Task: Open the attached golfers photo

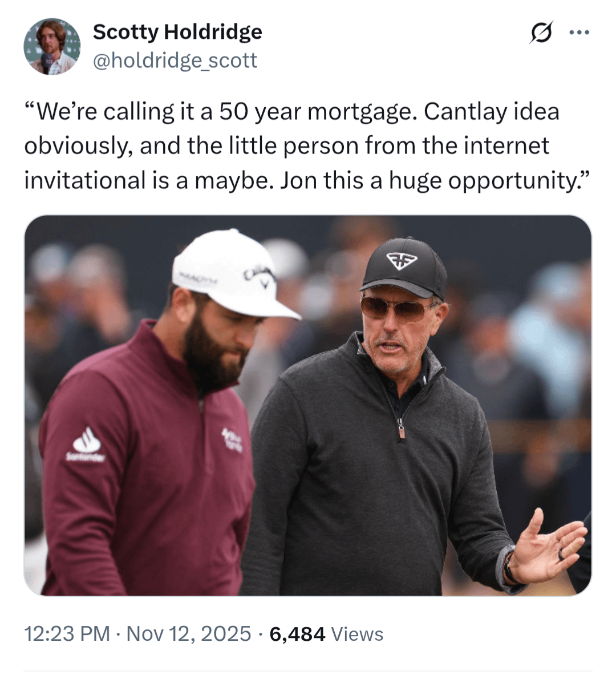Action: coord(307,405)
